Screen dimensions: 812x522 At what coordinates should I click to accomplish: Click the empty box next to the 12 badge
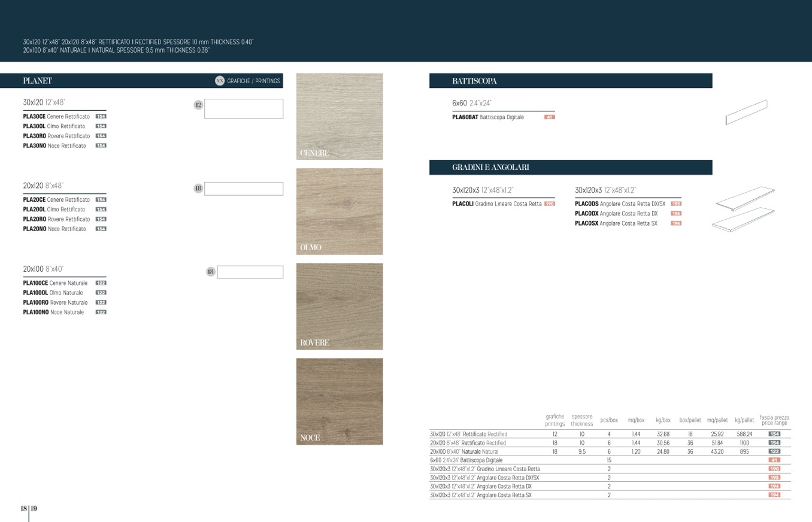(x=244, y=109)
